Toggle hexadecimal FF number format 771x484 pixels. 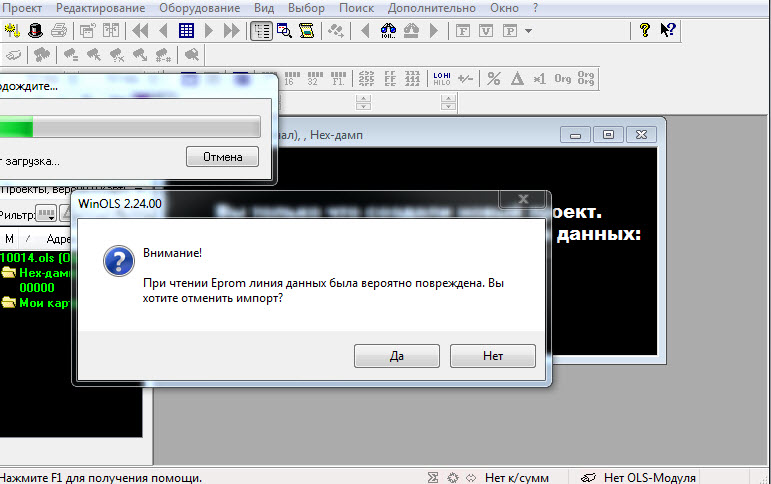pyautogui.click(x=390, y=79)
